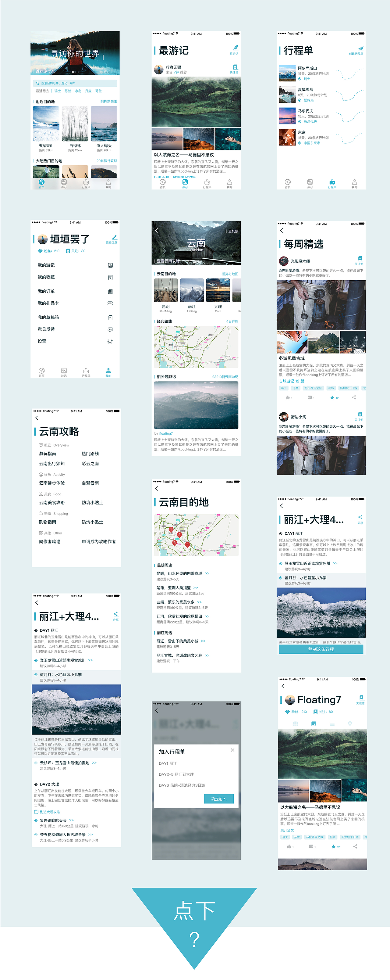Image resolution: width=390 pixels, height=980 pixels.
Task: Expand >> after 云杉坪：玉龙雪山最佳拍摄地
Action: click(94, 763)
